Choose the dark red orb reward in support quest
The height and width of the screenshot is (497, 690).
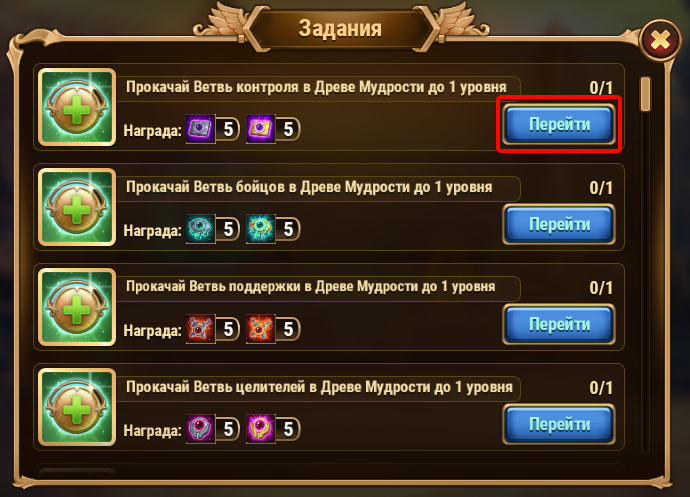(201, 329)
